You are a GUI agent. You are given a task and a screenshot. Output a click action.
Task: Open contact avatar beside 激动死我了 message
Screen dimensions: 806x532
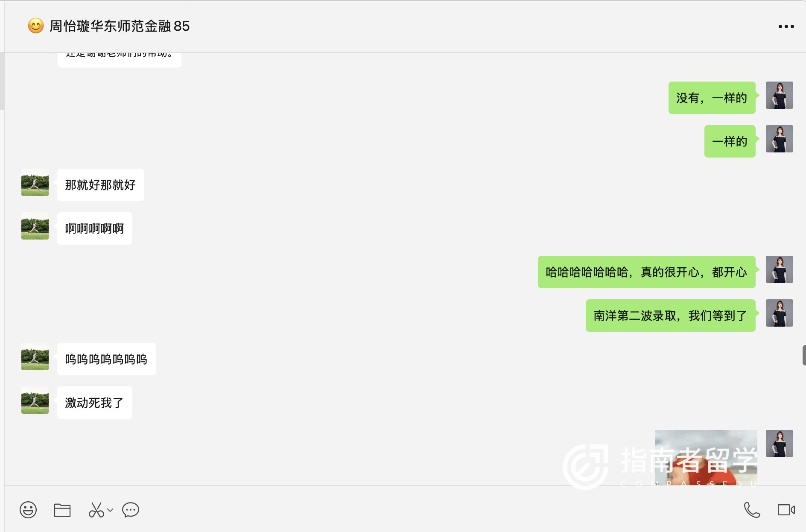click(x=35, y=400)
